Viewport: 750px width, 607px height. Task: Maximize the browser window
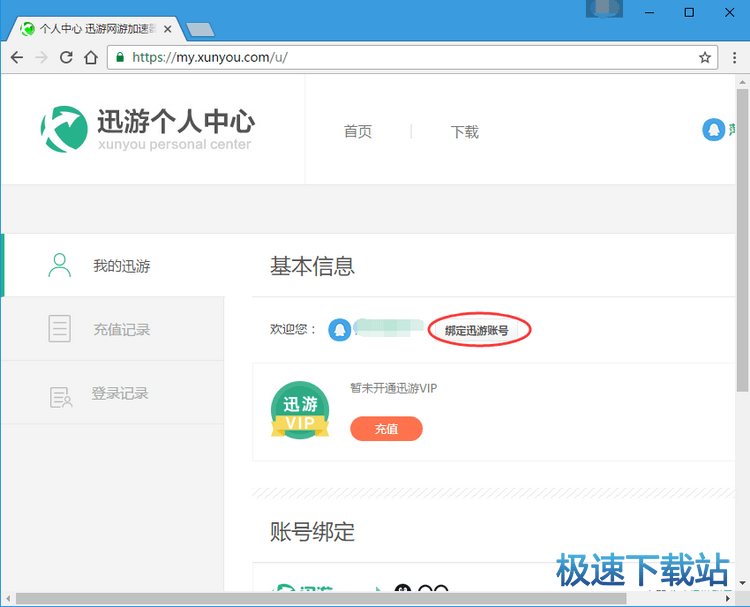tap(689, 12)
